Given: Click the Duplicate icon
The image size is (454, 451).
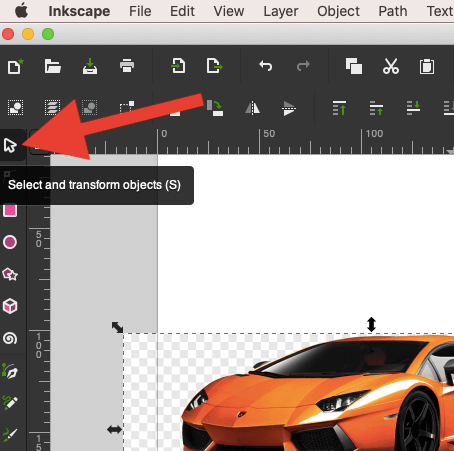Looking at the screenshot, I should coord(354,66).
